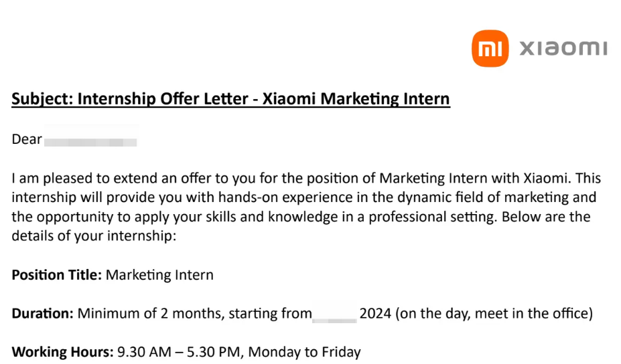The image size is (621, 364).
Task: Click the Xiaomi wordmark text
Action: point(563,48)
